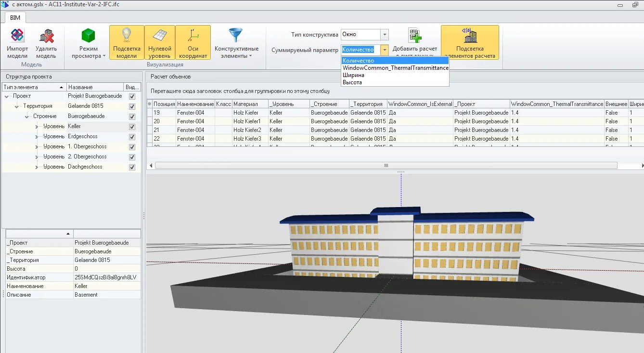Pick Ширина option in the list
Viewport: 644px width, 353px height.
395,75
